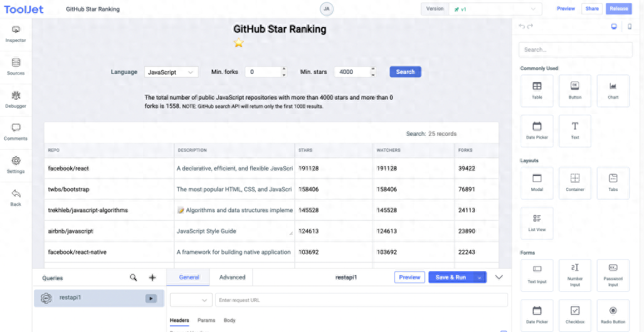Click the widget Search field
644x332 pixels.
[x=575, y=49]
